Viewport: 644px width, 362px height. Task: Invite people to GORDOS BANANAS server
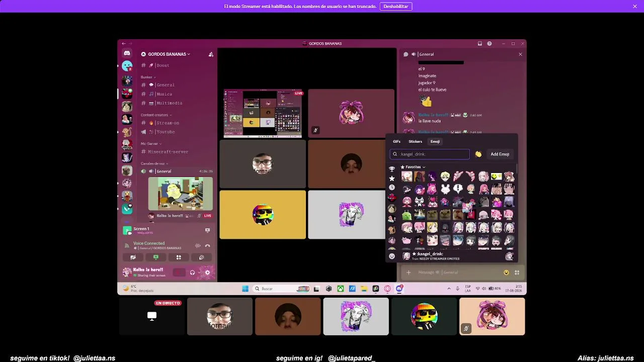point(211,54)
